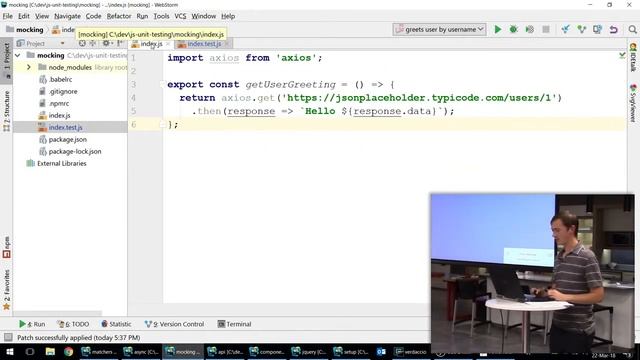Screen dimensions: 640x360
Task: Select .npmrc in project tree
Action: tap(59, 103)
